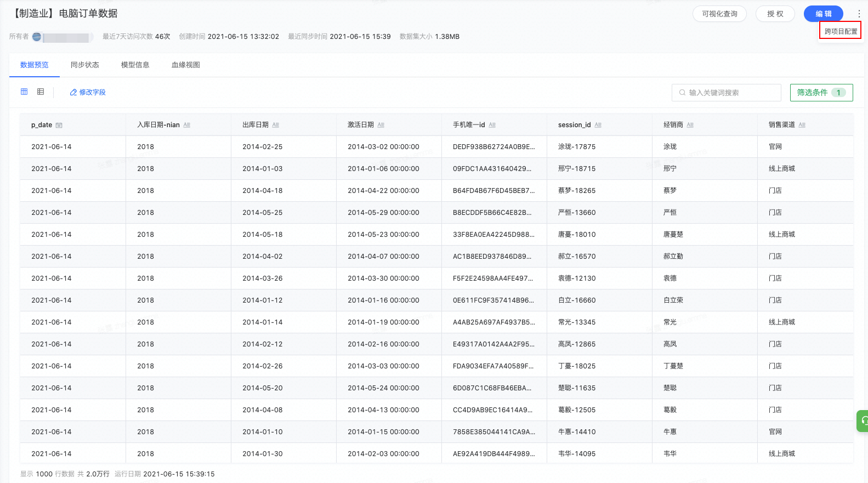This screenshot has width=868, height=483.
Task: Open the vertical more-options menu icon
Action: 859,14
